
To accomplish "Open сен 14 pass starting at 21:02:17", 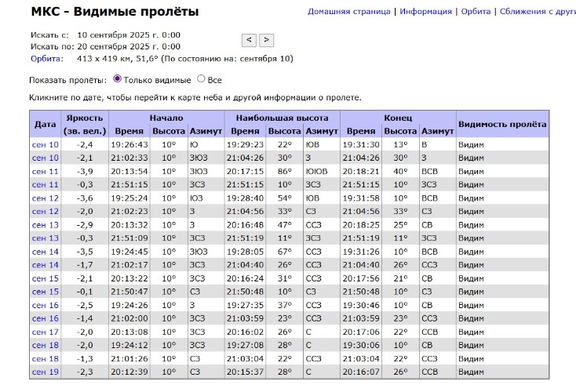I will pos(46,265).
